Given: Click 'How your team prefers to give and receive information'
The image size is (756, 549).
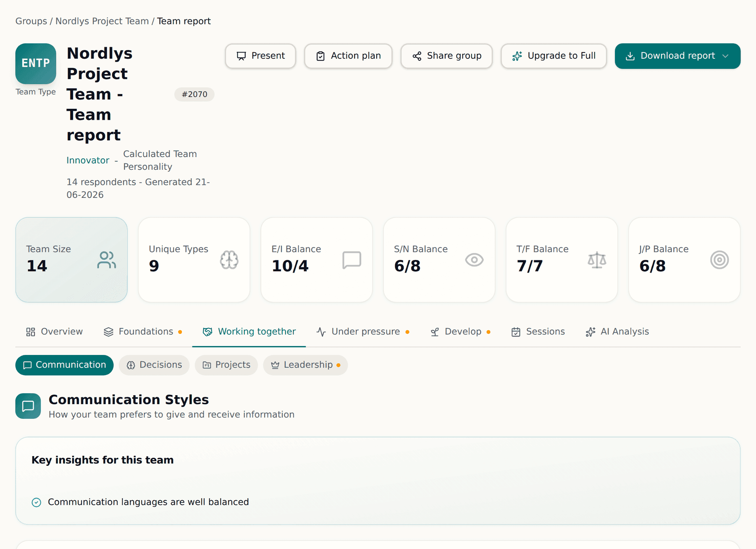Looking at the screenshot, I should click(171, 415).
